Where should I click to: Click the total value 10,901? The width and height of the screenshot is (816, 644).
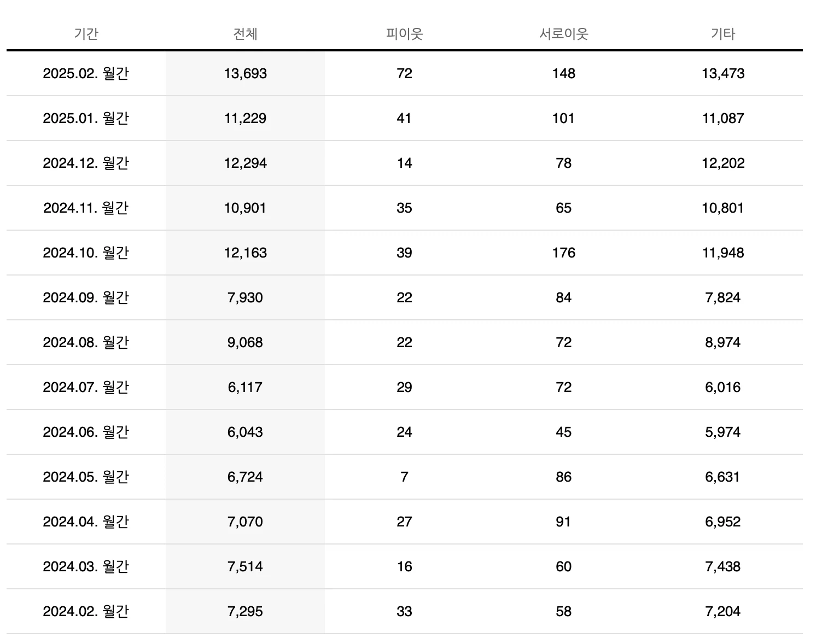tap(245, 208)
